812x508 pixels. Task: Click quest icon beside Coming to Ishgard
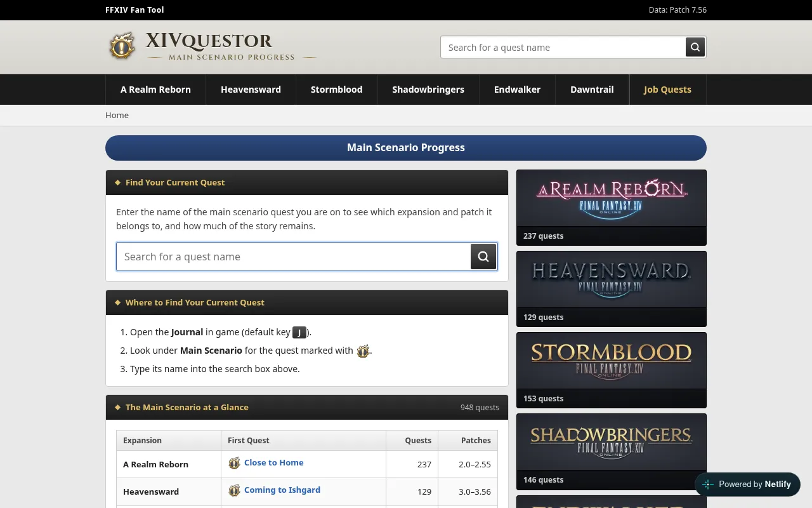(235, 490)
